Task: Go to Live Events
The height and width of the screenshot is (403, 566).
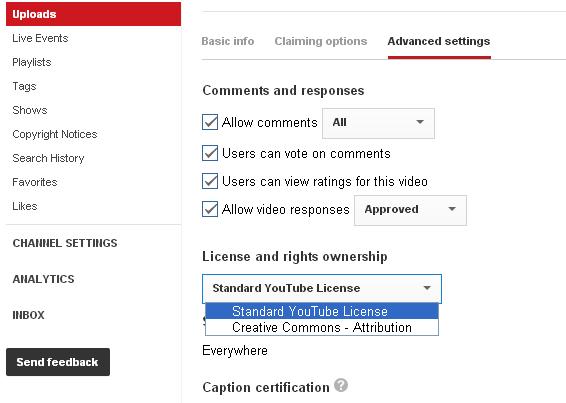Action: click(x=40, y=38)
